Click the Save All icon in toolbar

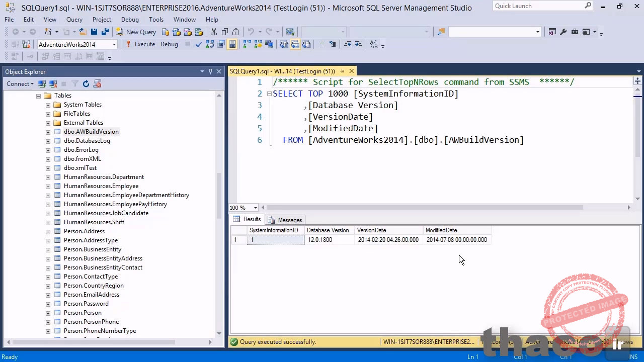(105, 32)
